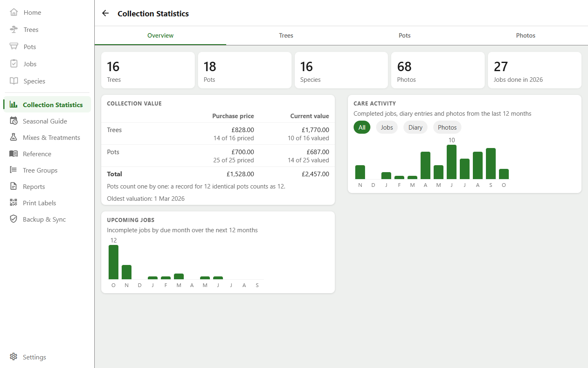Click the 'Oldest valuation: 1 Mar 2026' text
Viewport: 588px width, 368px height.
coord(146,198)
